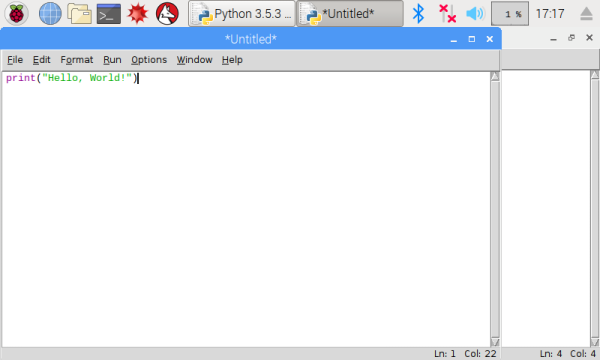The height and width of the screenshot is (360, 600).
Task: Open the Options menu
Action: pos(149,60)
